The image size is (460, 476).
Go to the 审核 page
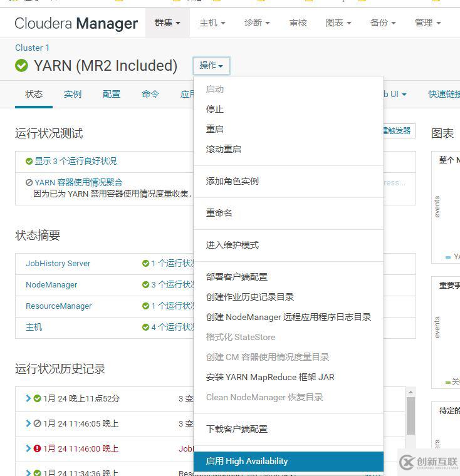298,23
